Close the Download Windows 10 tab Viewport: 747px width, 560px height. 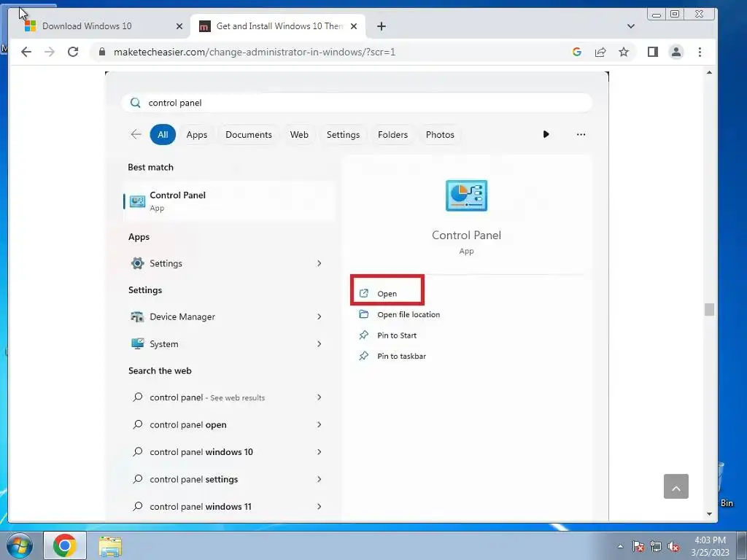point(179,26)
